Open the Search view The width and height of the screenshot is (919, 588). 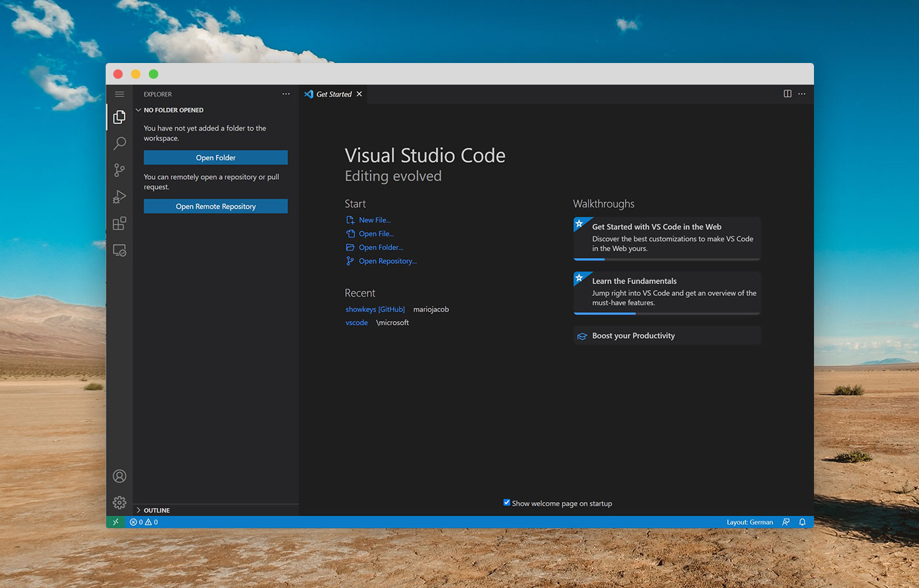pos(119,144)
